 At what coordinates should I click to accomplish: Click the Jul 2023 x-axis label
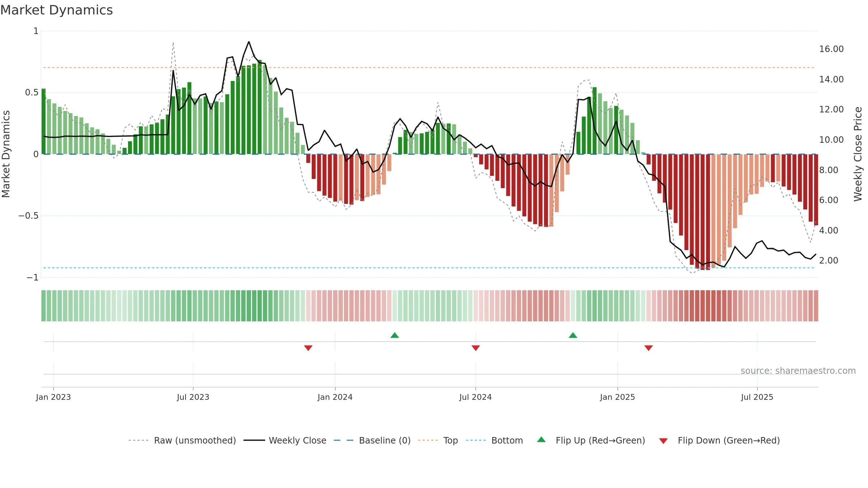tap(193, 397)
